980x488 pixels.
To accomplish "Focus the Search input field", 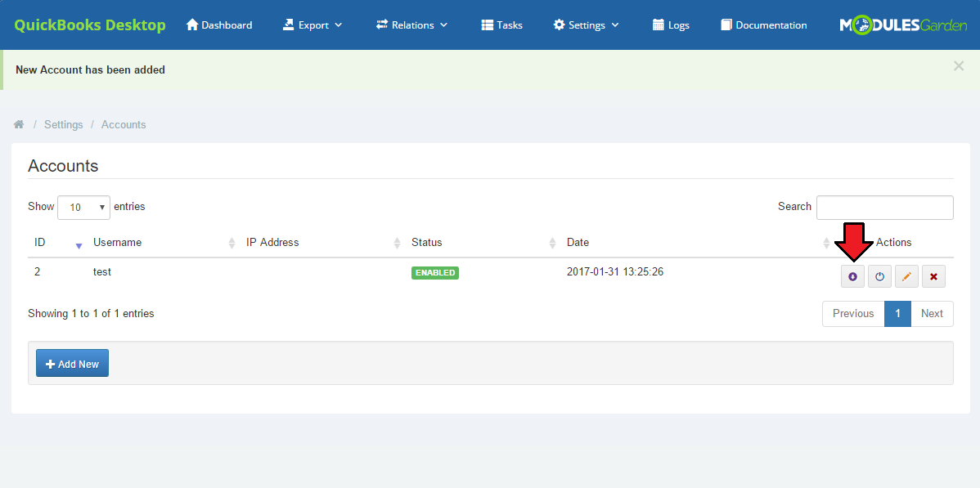I will point(885,208).
